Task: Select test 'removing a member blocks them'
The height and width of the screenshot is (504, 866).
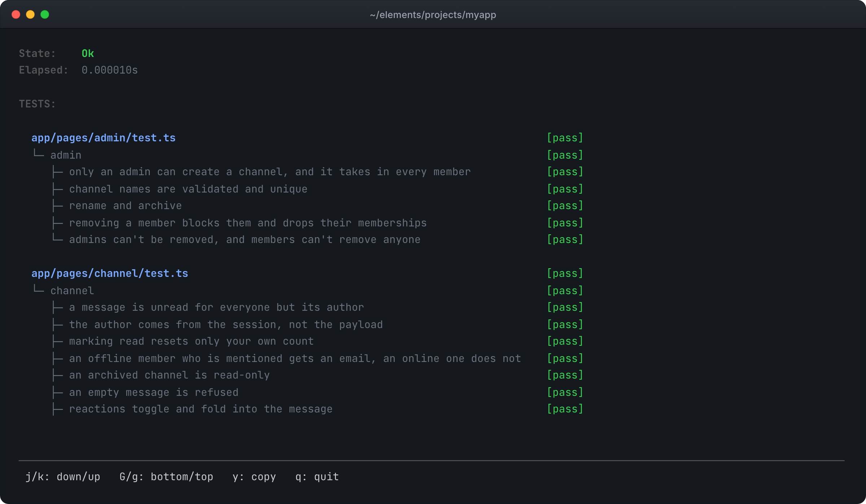Action: pos(248,223)
